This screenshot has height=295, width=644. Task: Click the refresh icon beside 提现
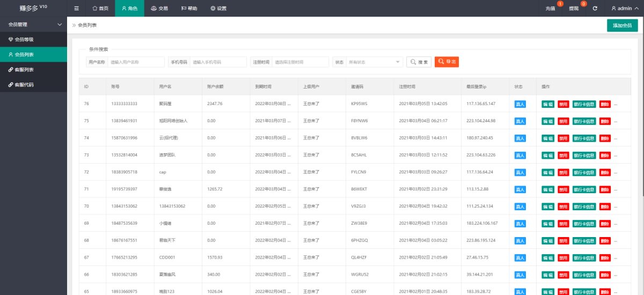[x=595, y=9]
